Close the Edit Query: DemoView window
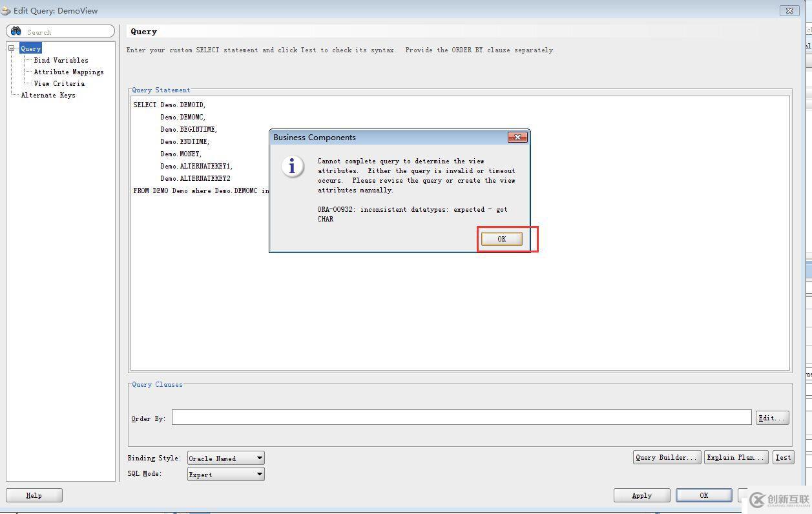The image size is (812, 514). click(789, 10)
